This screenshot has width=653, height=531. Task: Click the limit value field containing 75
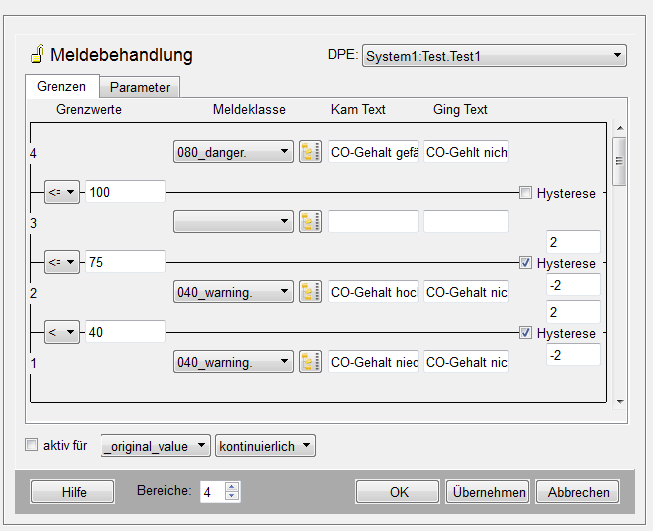pyautogui.click(x=125, y=262)
